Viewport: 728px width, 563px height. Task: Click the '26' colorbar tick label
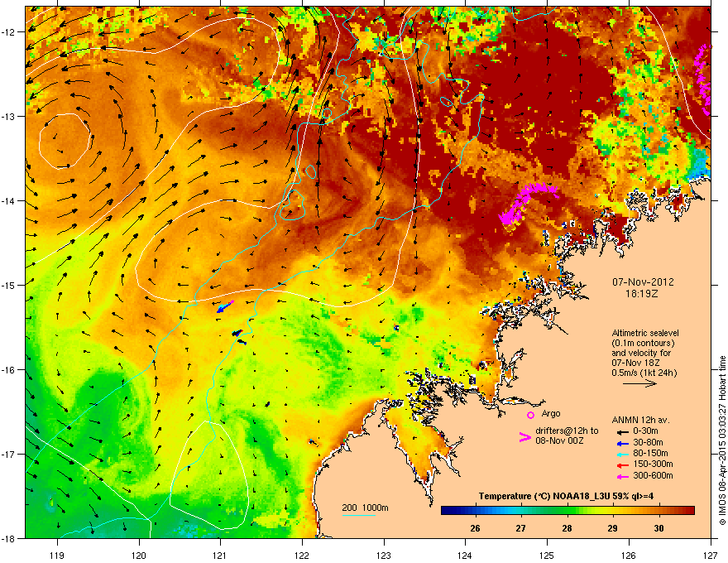click(475, 528)
